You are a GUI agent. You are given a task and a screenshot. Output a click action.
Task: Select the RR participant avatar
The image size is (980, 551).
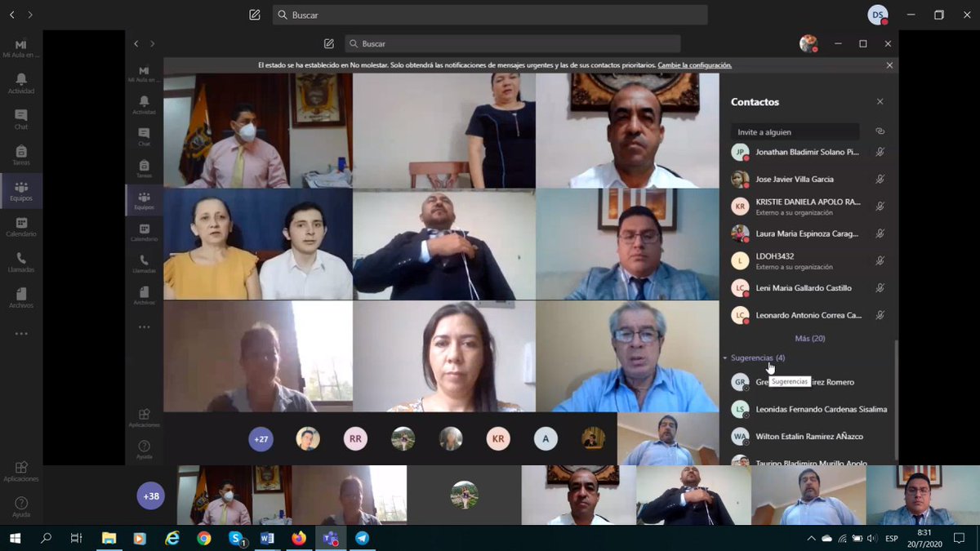[x=355, y=439]
